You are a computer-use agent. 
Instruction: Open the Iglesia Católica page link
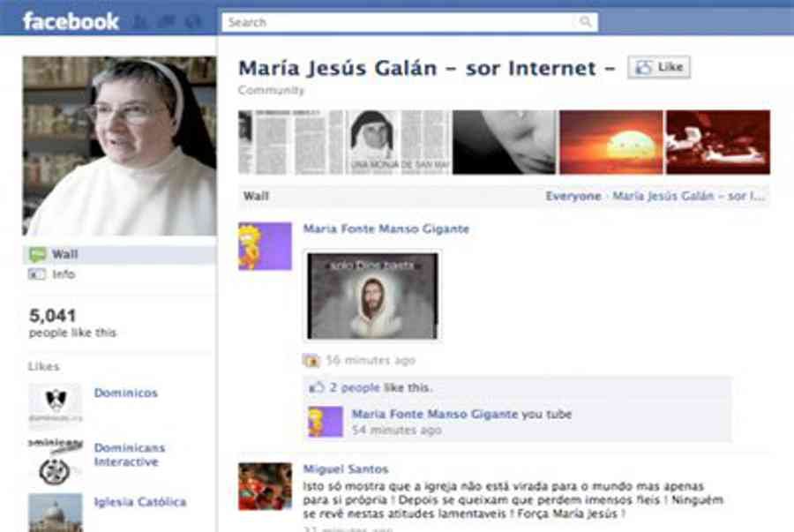click(x=140, y=502)
